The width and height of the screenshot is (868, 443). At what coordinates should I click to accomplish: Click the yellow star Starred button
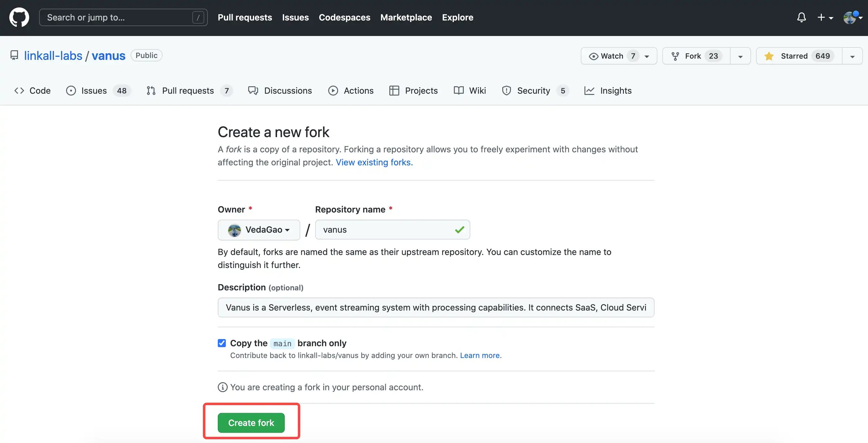tap(799, 56)
